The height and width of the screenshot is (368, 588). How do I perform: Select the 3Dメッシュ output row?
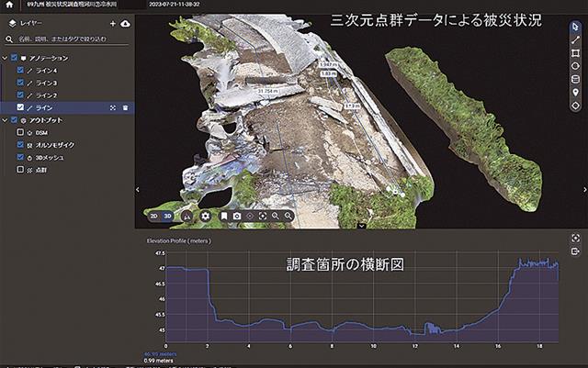coord(67,158)
